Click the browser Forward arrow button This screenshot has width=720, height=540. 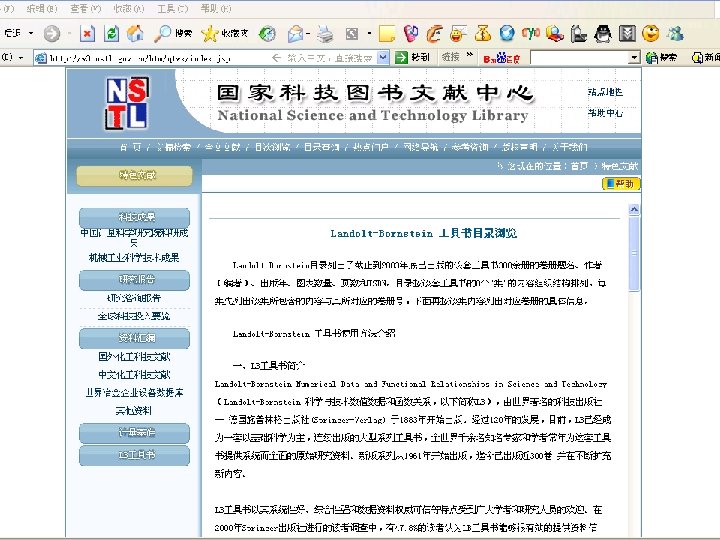point(51,34)
